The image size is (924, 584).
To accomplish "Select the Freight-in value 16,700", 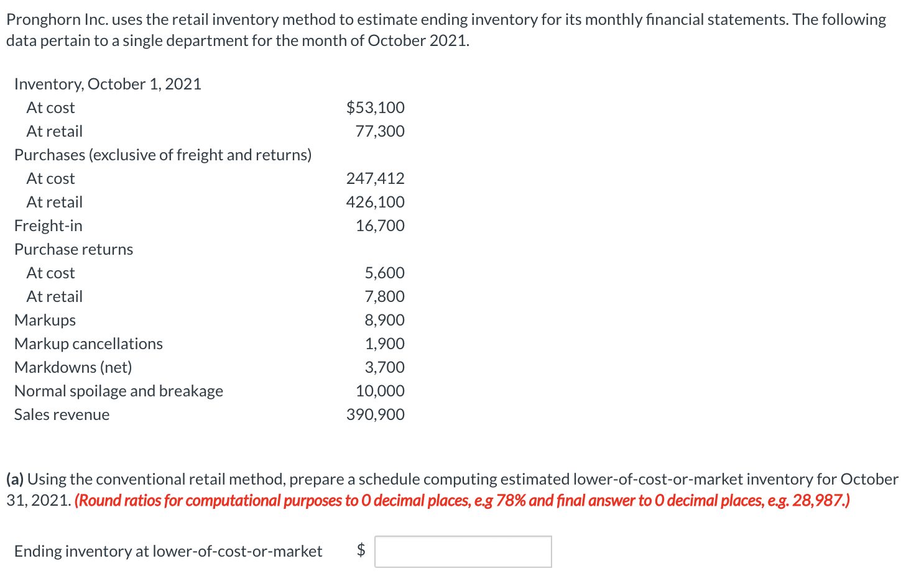I will tap(380, 226).
